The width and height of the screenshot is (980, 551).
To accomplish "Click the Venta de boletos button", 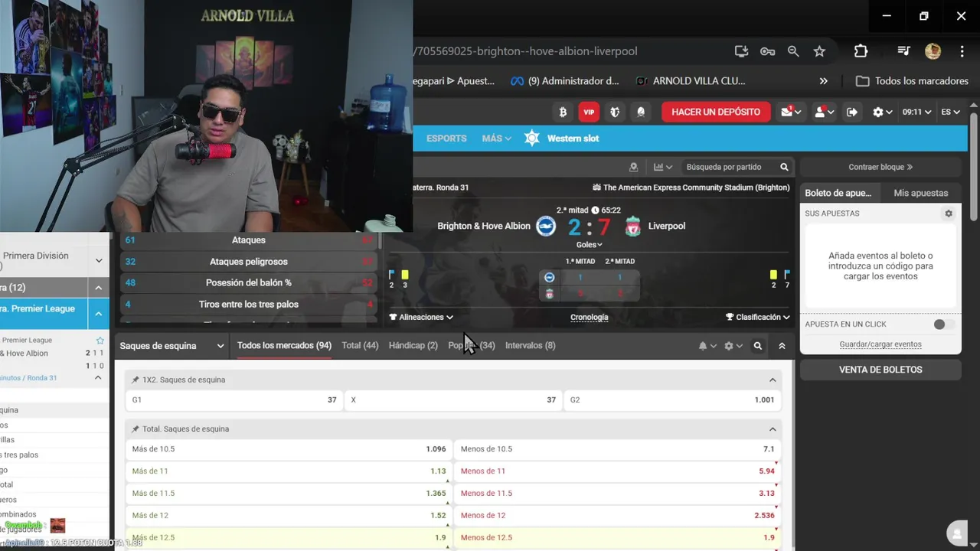I will click(x=880, y=370).
